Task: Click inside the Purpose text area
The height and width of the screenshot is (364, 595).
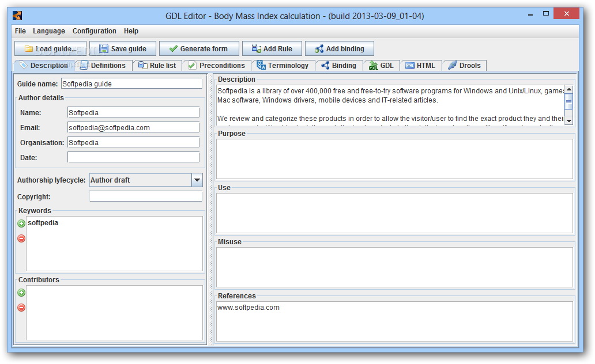Action: [x=394, y=159]
